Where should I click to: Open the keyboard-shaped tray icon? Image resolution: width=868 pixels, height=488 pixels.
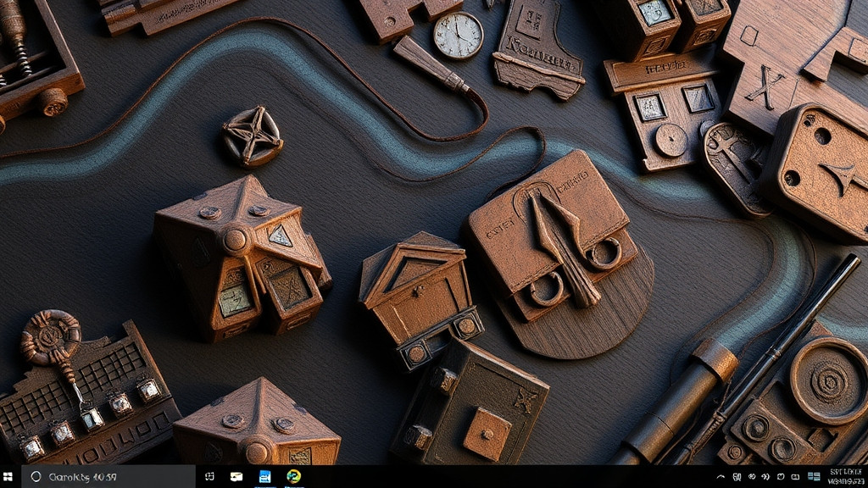tap(795, 477)
